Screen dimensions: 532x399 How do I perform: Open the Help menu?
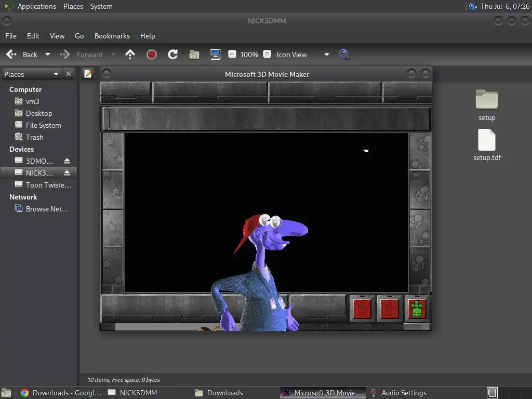148,36
